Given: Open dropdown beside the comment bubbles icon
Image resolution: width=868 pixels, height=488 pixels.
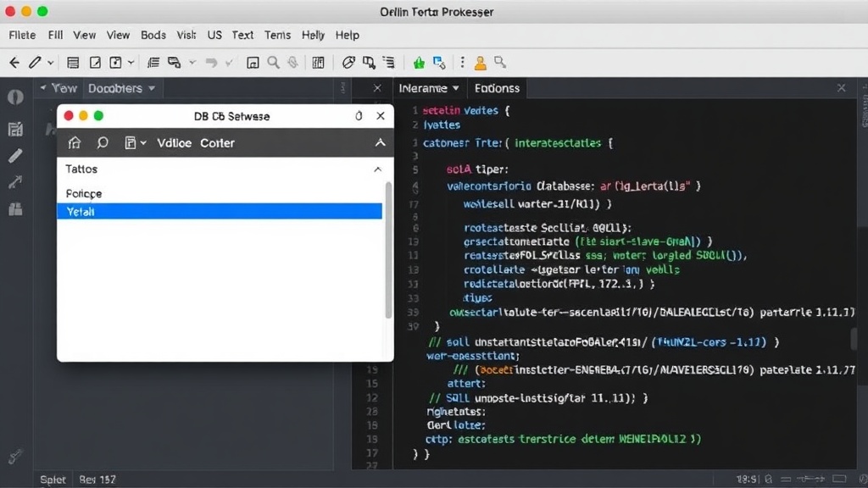Looking at the screenshot, I should [192, 63].
